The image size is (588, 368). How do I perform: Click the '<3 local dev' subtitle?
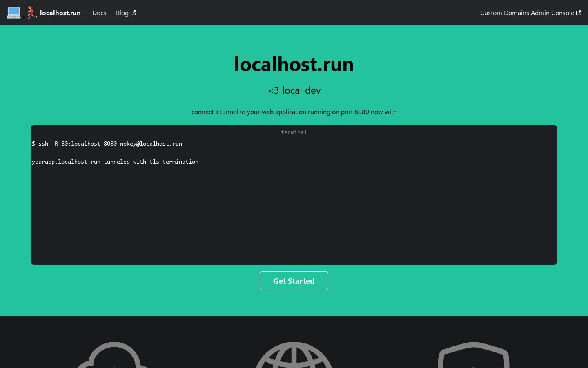pyautogui.click(x=294, y=90)
